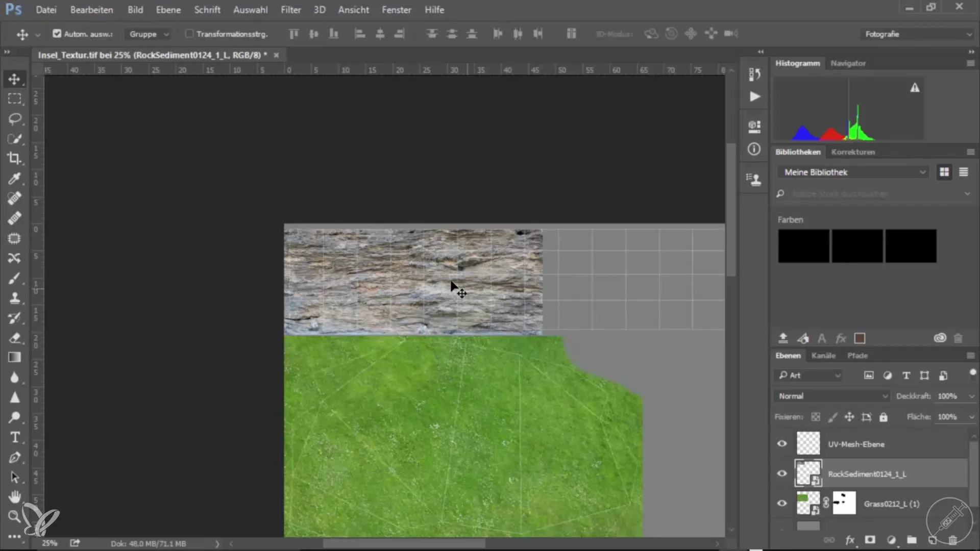Create new adjustment layer
980x551 pixels.
click(891, 540)
